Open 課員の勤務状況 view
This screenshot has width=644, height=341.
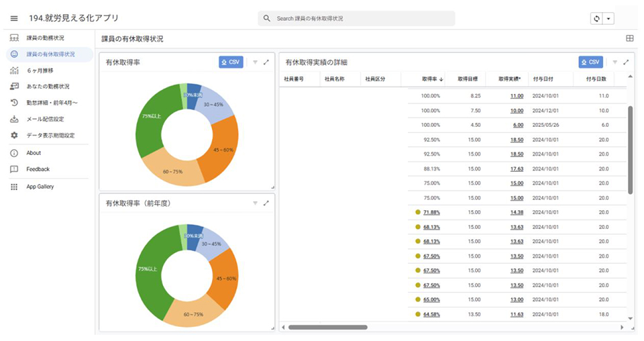coord(45,38)
